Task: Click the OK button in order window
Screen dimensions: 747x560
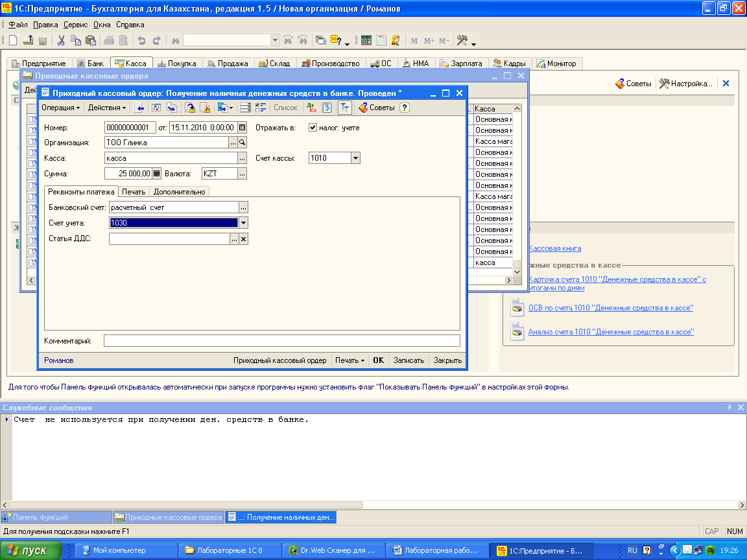Action: [x=378, y=360]
